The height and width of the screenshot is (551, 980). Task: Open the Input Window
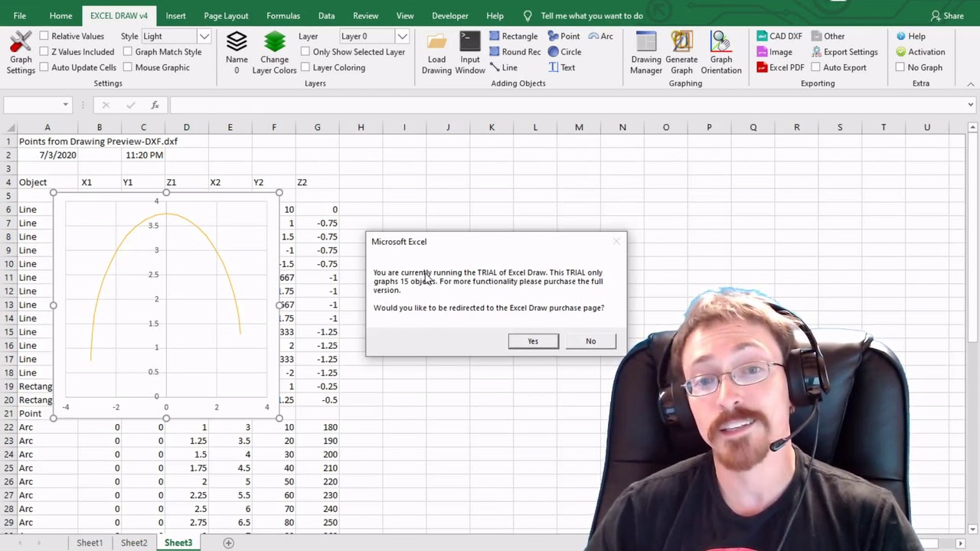click(470, 52)
